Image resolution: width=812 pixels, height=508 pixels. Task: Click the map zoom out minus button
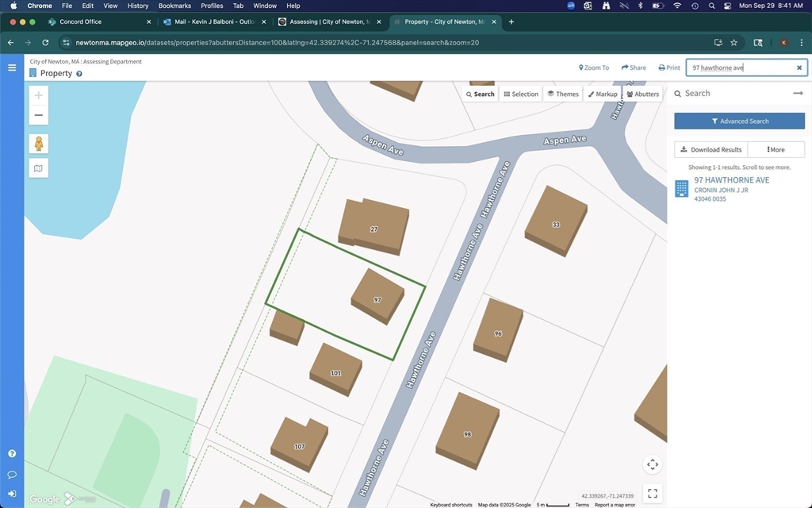38,115
